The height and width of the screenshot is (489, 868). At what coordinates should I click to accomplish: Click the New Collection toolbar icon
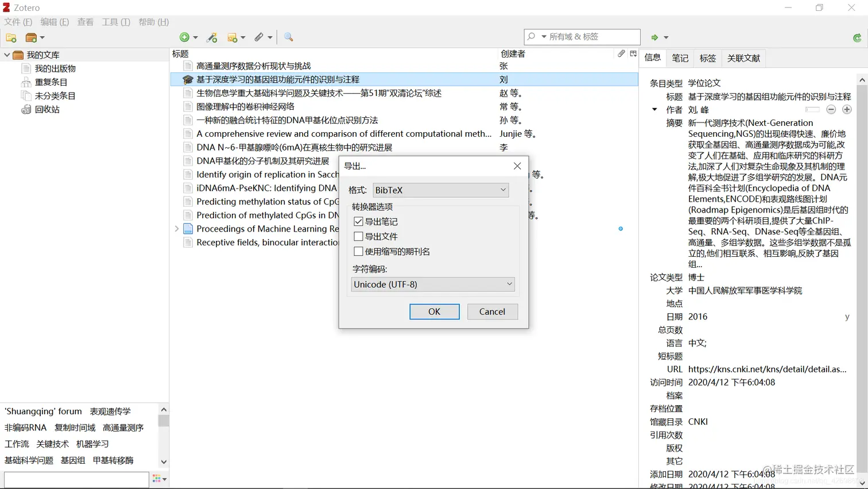tap(11, 37)
